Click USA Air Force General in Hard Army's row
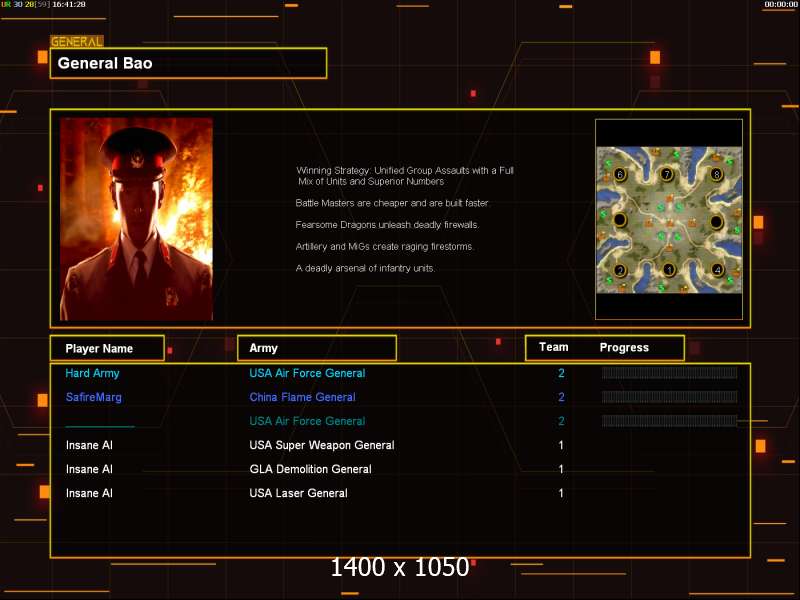Screen dimensions: 800x600 point(307,373)
